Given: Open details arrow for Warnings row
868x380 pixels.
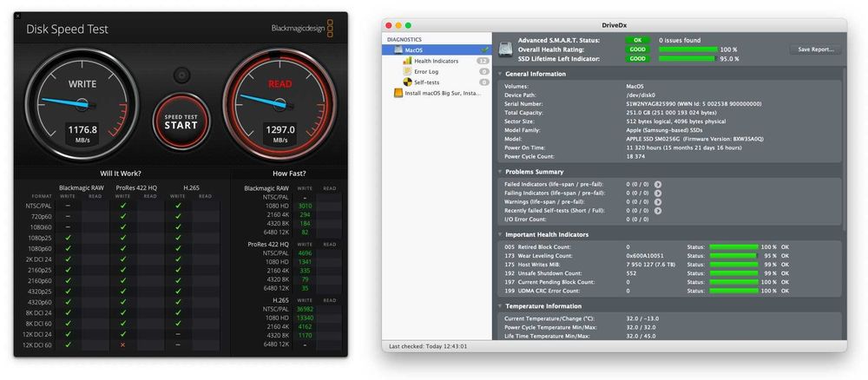Looking at the screenshot, I should click(x=658, y=202).
